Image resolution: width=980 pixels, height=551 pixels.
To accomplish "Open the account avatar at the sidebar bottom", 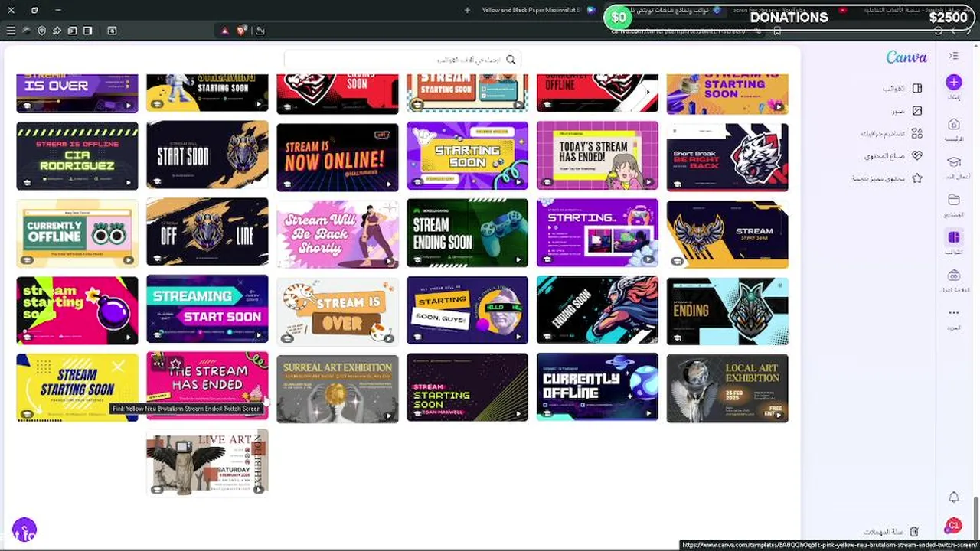I will 954,525.
